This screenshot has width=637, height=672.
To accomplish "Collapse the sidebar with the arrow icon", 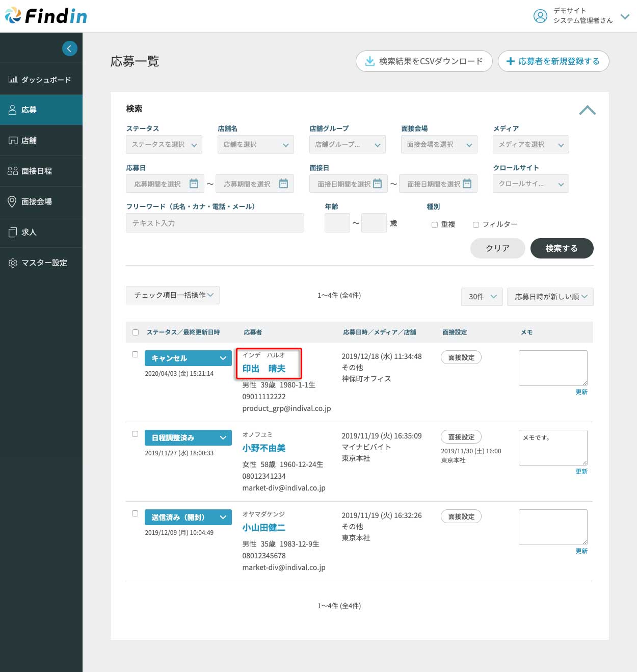I will pos(69,48).
